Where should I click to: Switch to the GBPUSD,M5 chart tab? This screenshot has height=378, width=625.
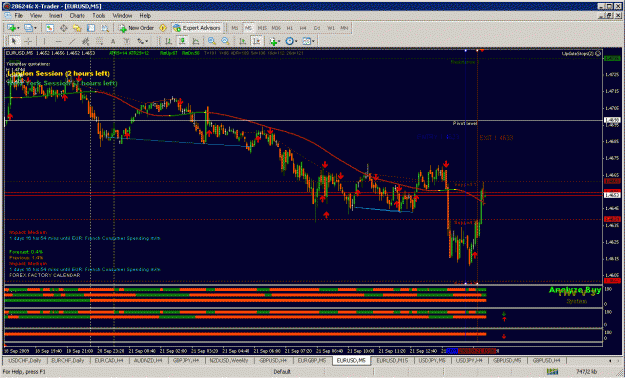pos(507,360)
